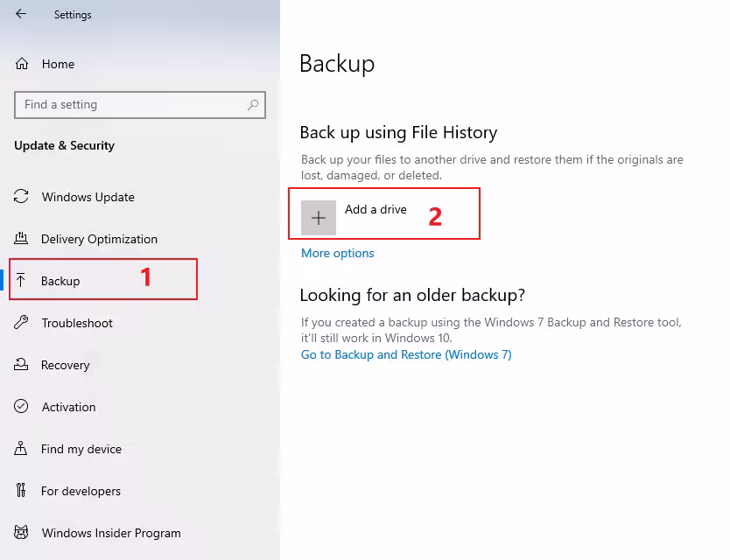Viewport: 730px width, 560px height.
Task: Click the Windows Update sync icon
Action: coord(22,197)
